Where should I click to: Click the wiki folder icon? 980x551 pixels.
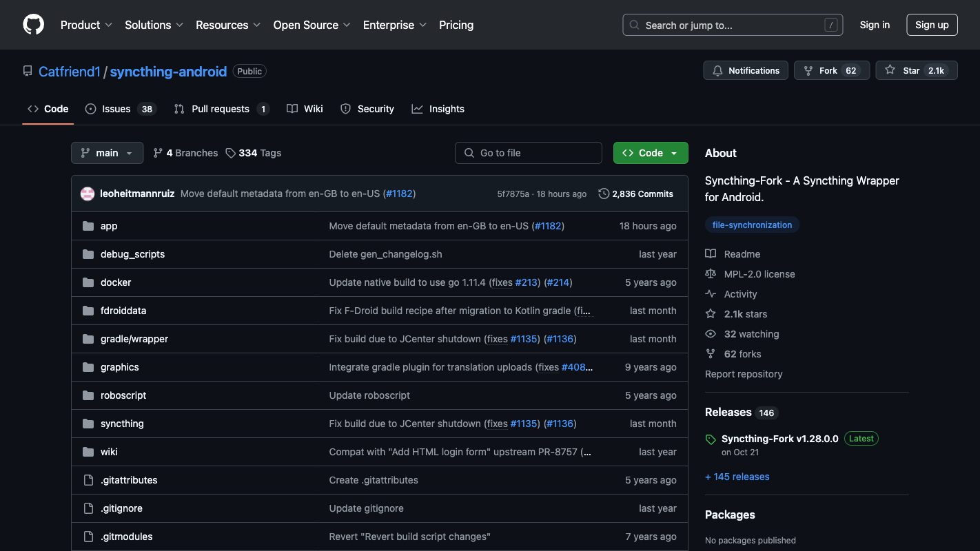88,452
